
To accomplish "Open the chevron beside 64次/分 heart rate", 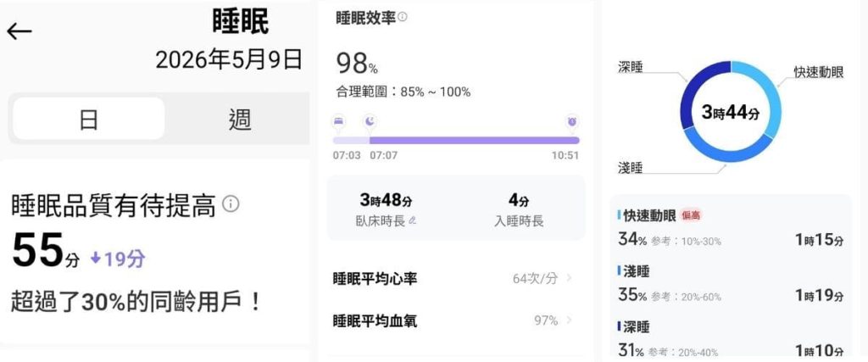I will click(570, 278).
